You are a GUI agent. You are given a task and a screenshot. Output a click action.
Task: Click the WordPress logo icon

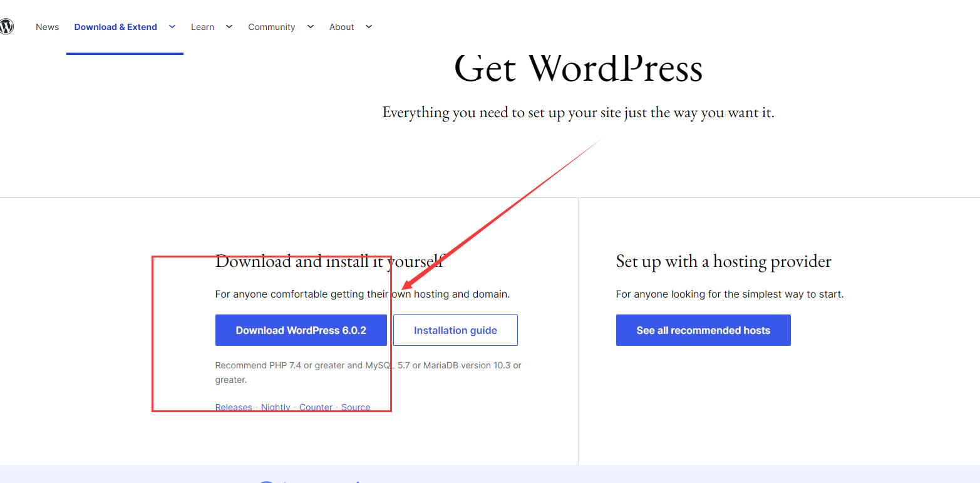(x=6, y=27)
